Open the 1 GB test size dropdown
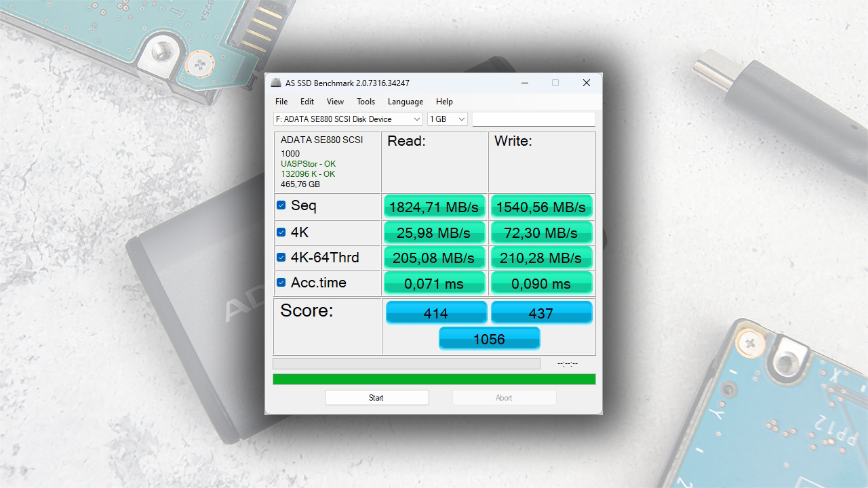Image resolution: width=868 pixels, height=488 pixels. click(x=448, y=119)
